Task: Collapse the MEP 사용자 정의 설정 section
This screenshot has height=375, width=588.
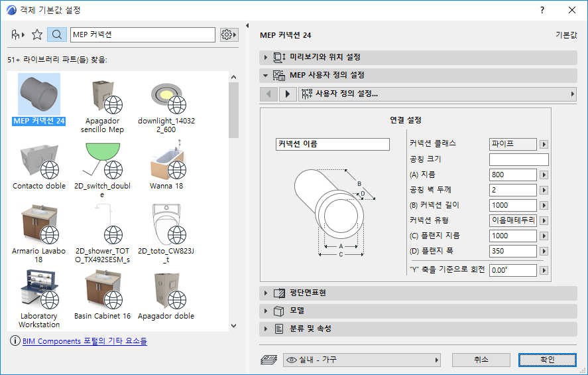Action: coord(266,75)
